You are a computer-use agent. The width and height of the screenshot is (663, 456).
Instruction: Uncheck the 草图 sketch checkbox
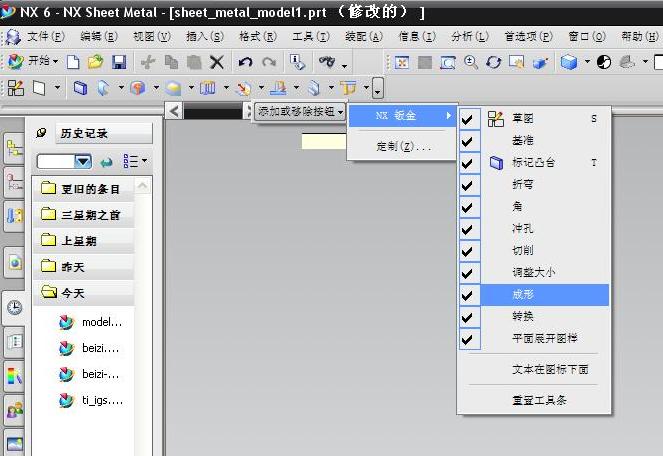(x=469, y=119)
